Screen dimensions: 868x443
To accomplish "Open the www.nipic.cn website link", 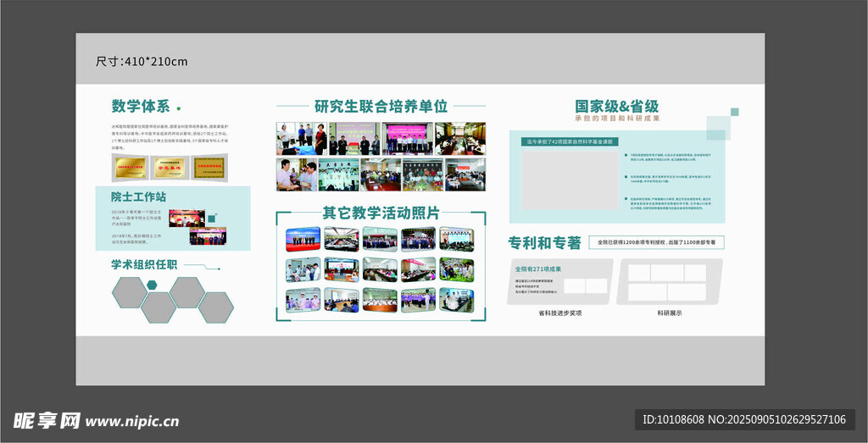I will 132,421.
